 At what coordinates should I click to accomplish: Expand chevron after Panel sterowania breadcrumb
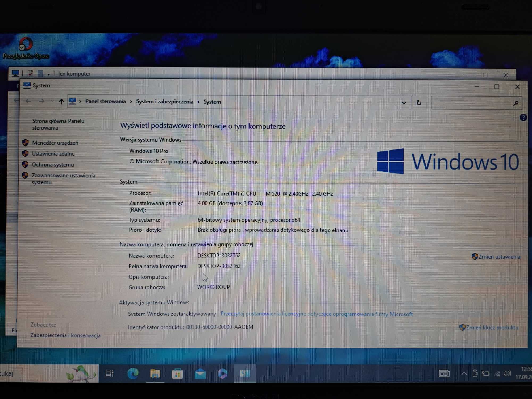coord(131,102)
